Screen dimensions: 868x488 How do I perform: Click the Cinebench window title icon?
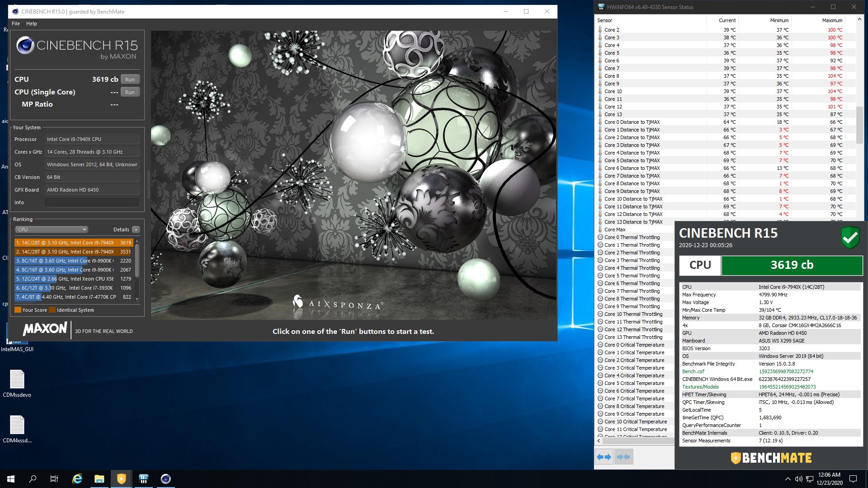15,11
